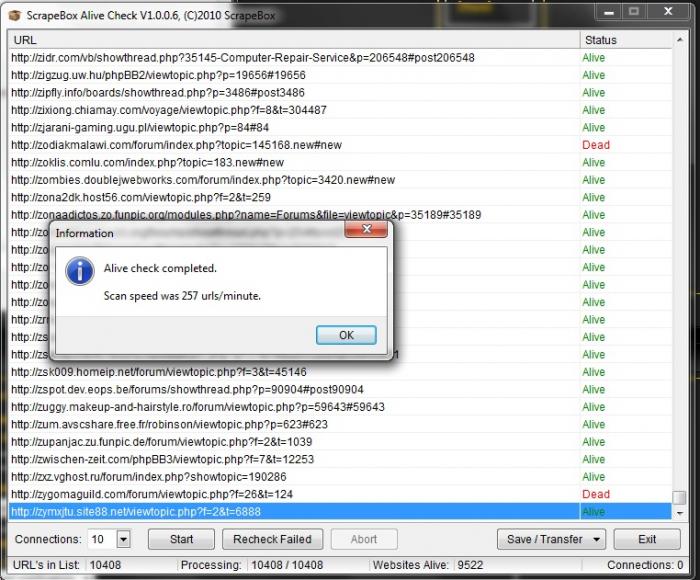Click the ScrapeBox title bar box icon
Image resolution: width=700 pixels, height=580 pixels.
point(15,16)
